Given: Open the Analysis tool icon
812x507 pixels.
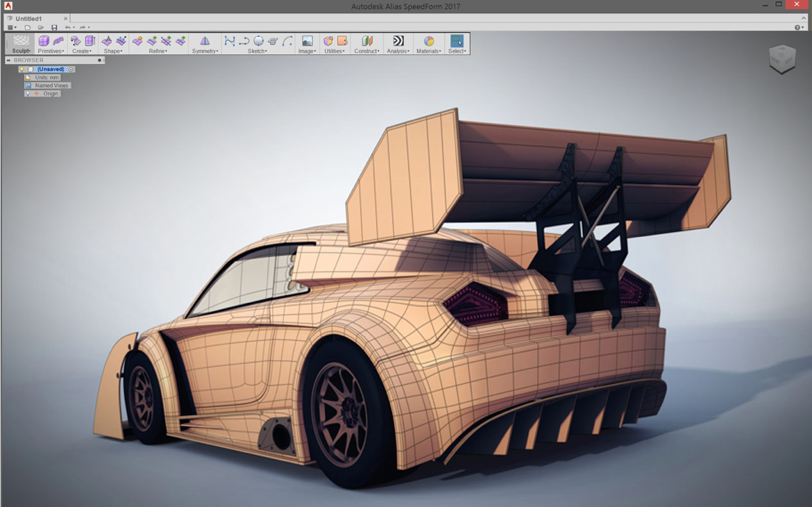Looking at the screenshot, I should point(398,41).
